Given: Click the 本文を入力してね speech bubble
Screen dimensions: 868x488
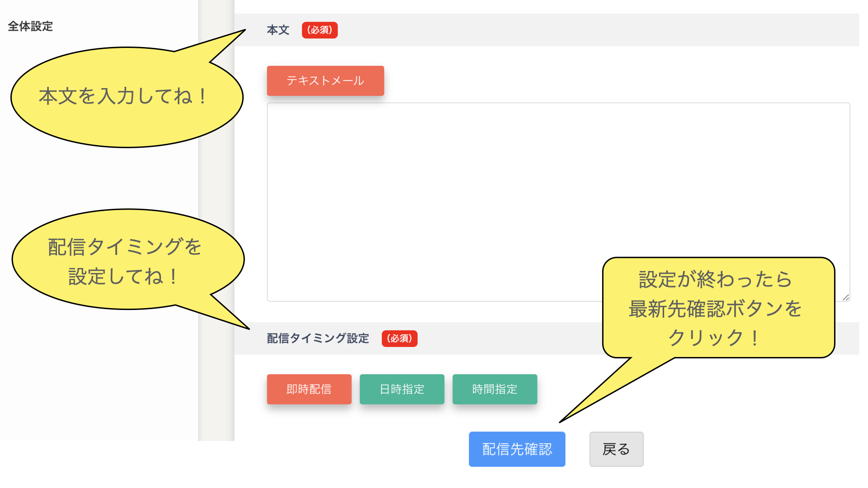Looking at the screenshot, I should tap(122, 97).
